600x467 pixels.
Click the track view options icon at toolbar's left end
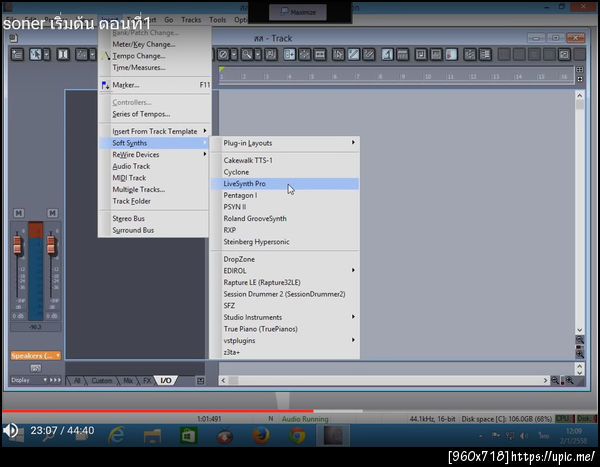17,54
